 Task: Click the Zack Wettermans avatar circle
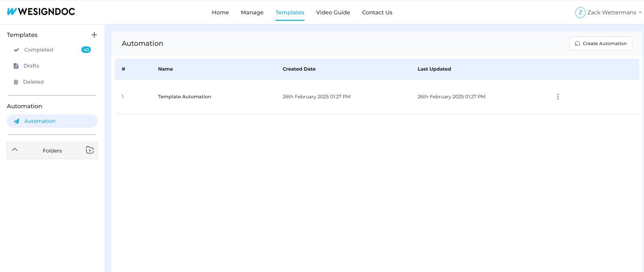tap(580, 13)
